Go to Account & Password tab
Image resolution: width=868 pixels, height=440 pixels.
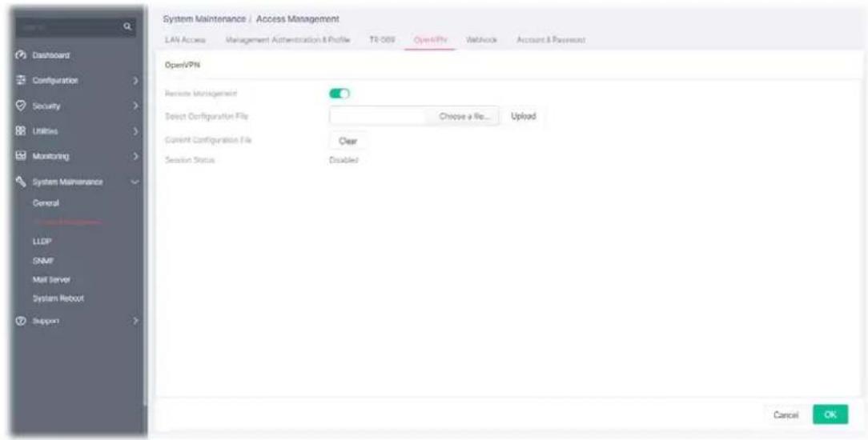tap(551, 40)
